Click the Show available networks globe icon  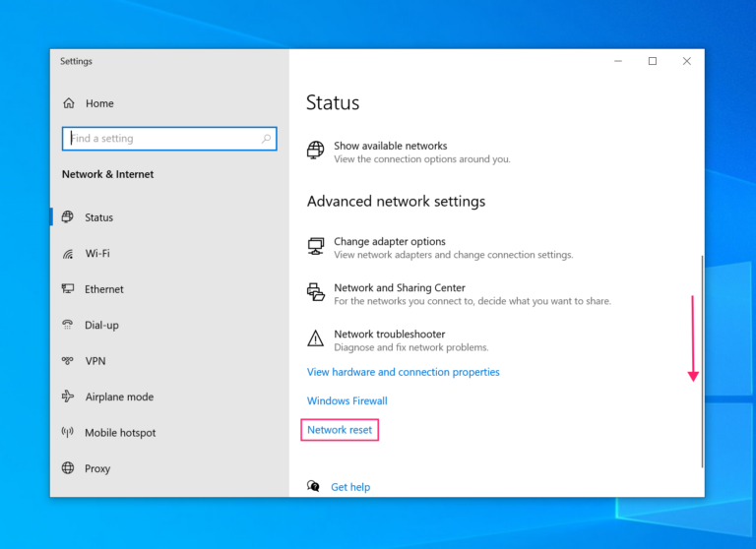[316, 151]
